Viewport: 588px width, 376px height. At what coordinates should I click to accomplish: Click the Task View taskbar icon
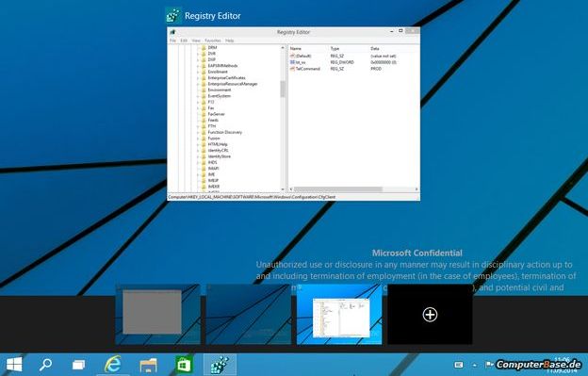coord(78,365)
